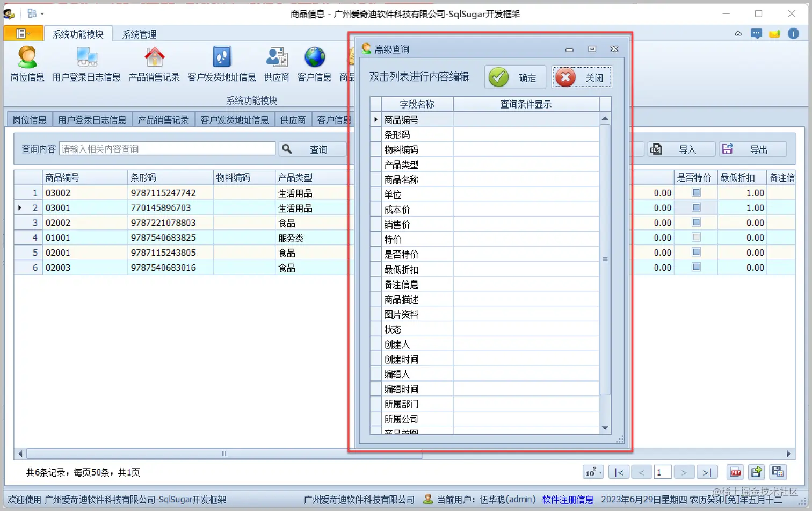
Task: Click the 查询 search button
Action: tap(313, 149)
